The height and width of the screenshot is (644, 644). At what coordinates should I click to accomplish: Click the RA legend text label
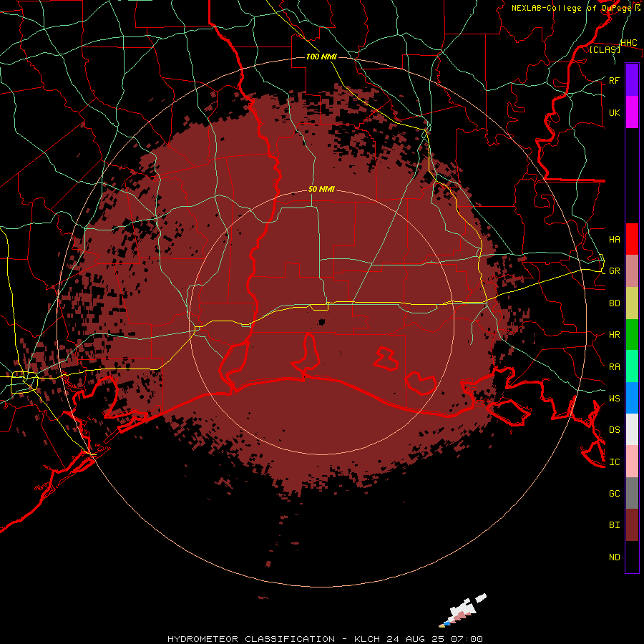[614, 366]
